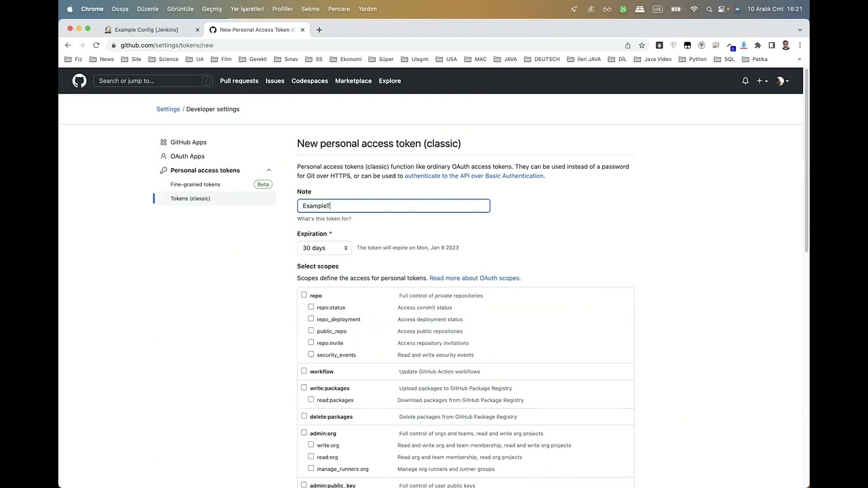Click the Settings breadcrumb link
The height and width of the screenshot is (488, 868).
pos(168,109)
